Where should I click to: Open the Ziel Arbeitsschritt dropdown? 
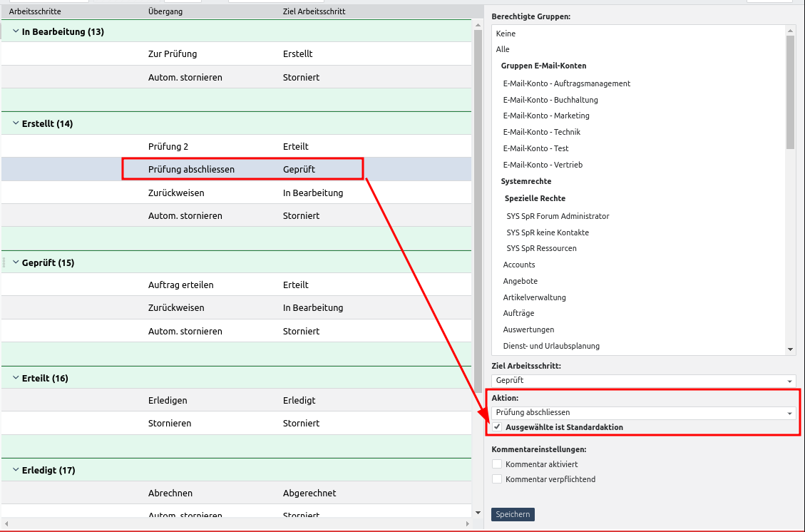tap(789, 381)
